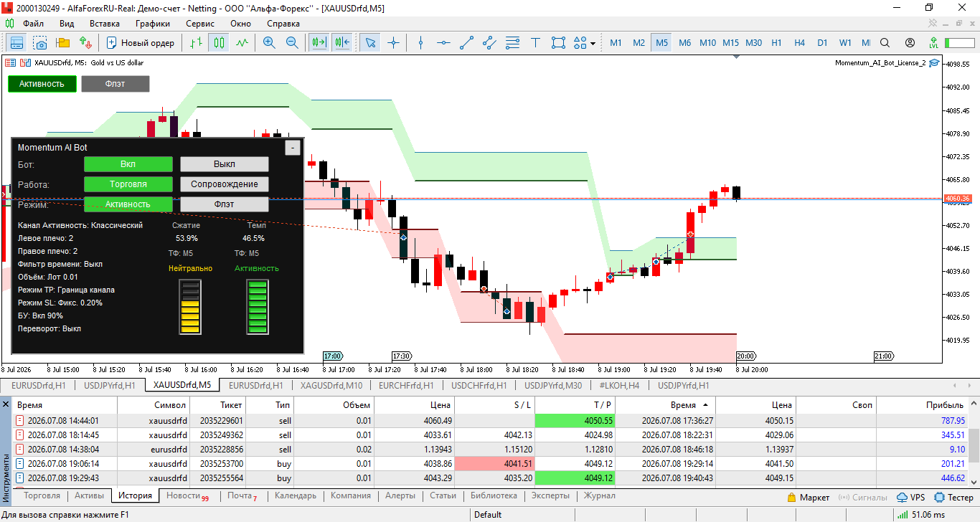Turn the bot off with Выкл
The width and height of the screenshot is (980, 522).
225,164
